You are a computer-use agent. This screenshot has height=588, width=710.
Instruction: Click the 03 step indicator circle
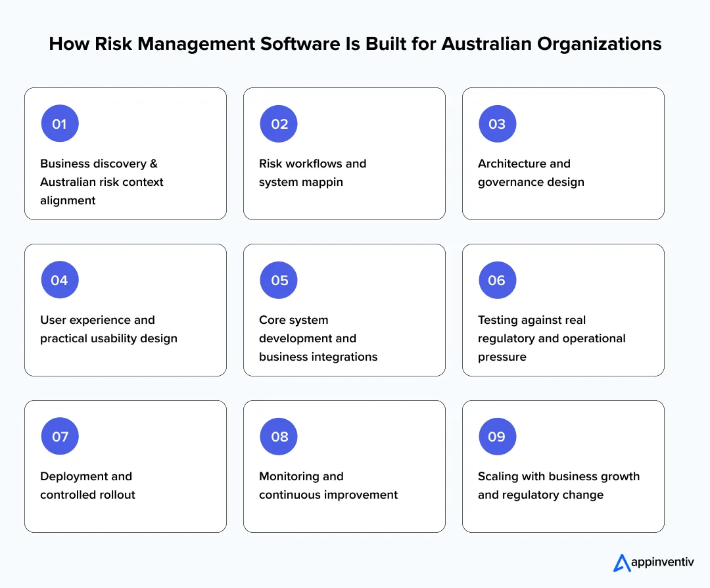pos(498,123)
